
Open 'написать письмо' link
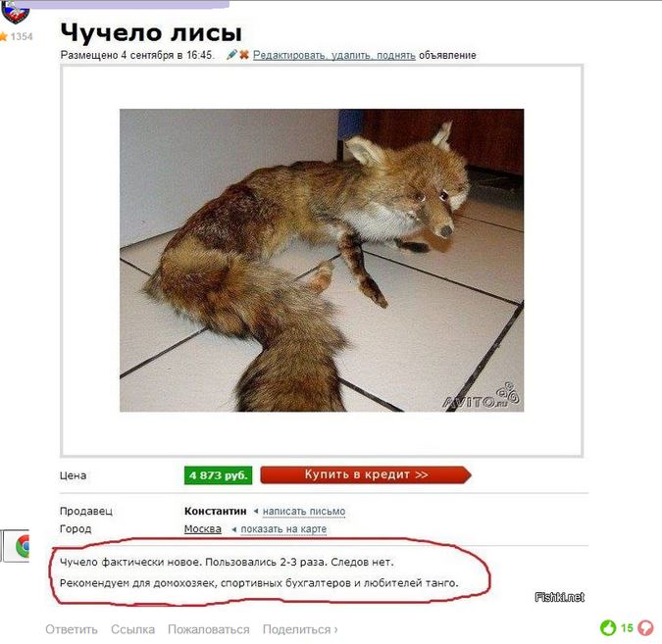(304, 511)
